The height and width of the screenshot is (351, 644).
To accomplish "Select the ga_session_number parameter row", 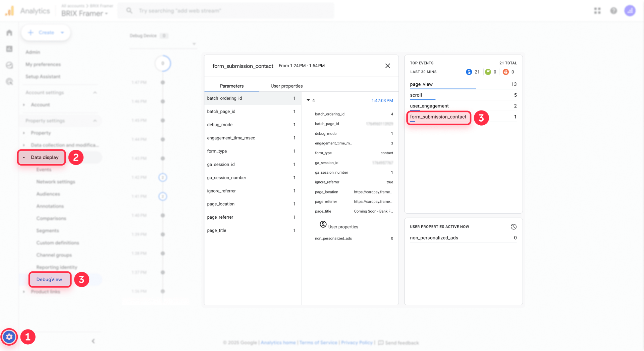I will pyautogui.click(x=253, y=178).
